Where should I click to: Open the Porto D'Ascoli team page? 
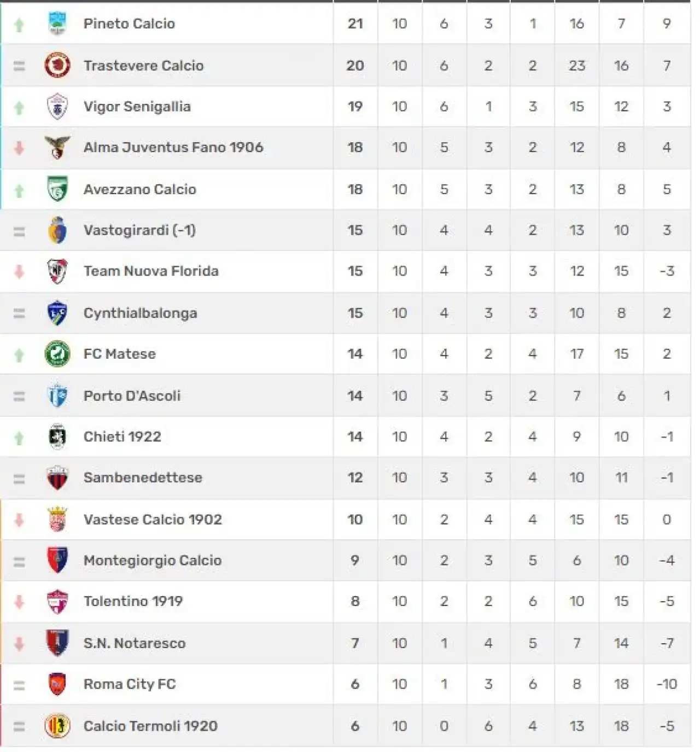(132, 395)
